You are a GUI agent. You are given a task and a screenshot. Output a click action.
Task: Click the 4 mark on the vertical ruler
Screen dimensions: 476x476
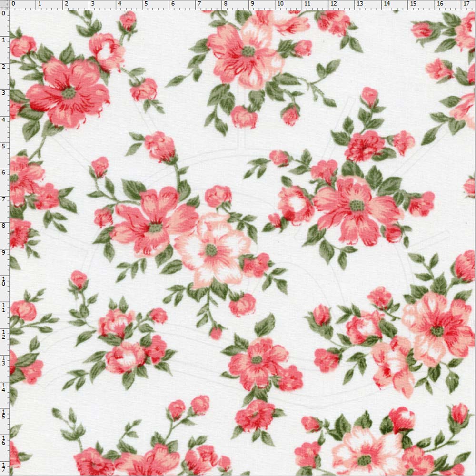pyautogui.click(x=4, y=119)
